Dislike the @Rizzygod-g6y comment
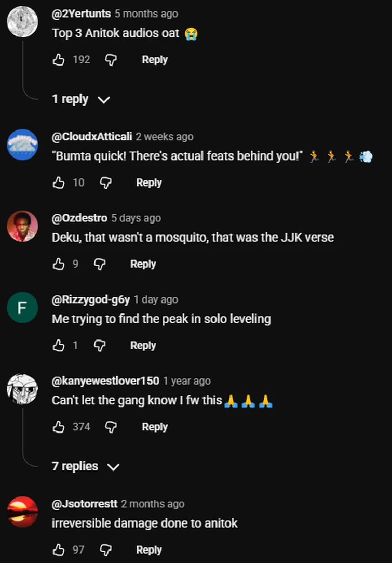392x563 pixels. pos(99,345)
